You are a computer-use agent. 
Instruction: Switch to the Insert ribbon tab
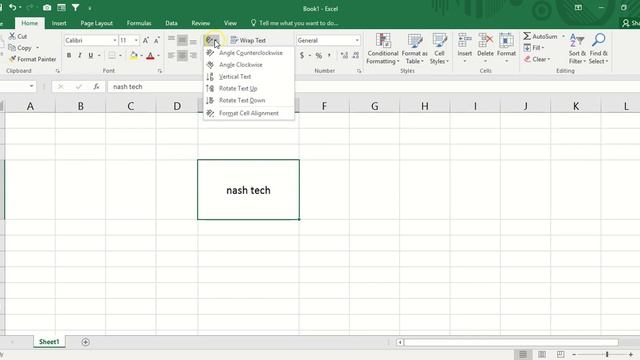tap(59, 23)
